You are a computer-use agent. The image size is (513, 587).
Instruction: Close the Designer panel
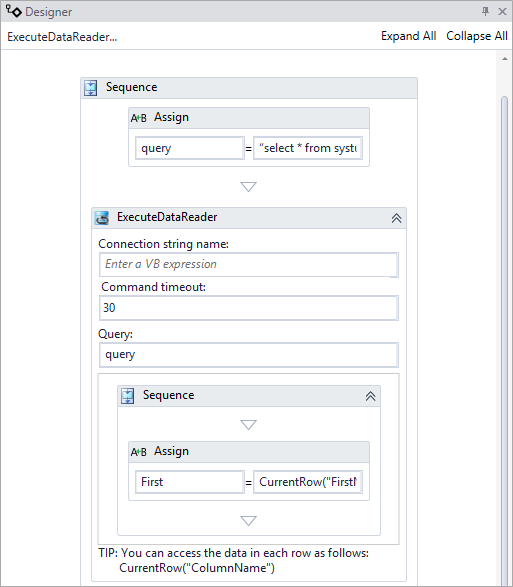[502, 12]
